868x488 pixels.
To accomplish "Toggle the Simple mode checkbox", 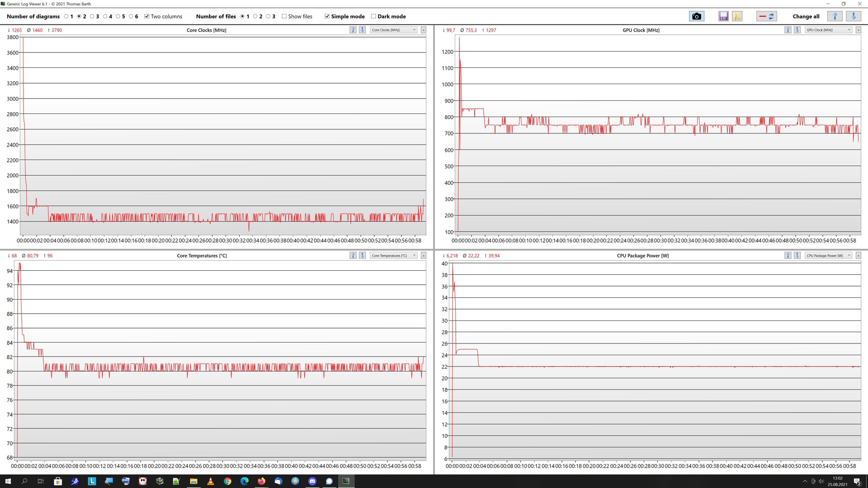I will 327,16.
